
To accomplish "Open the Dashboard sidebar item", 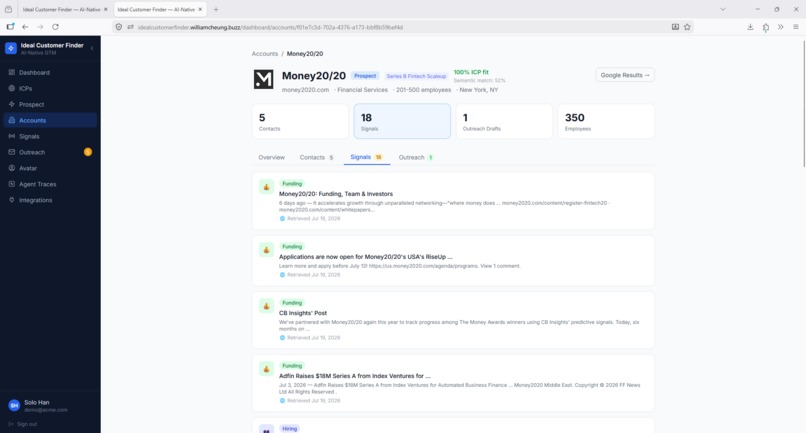I will coord(50,73).
